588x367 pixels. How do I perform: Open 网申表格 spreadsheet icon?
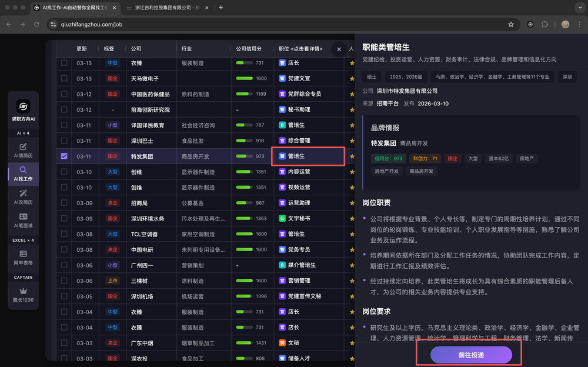(x=24, y=257)
